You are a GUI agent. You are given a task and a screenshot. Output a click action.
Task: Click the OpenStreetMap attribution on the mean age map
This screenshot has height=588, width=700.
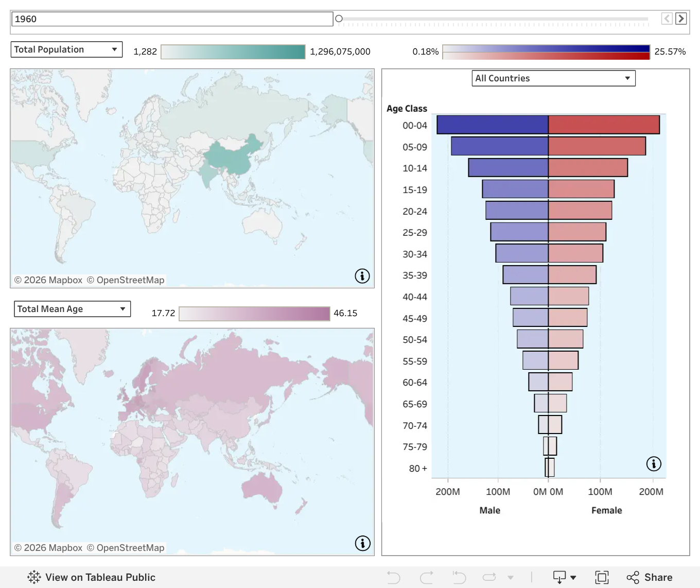coord(126,548)
